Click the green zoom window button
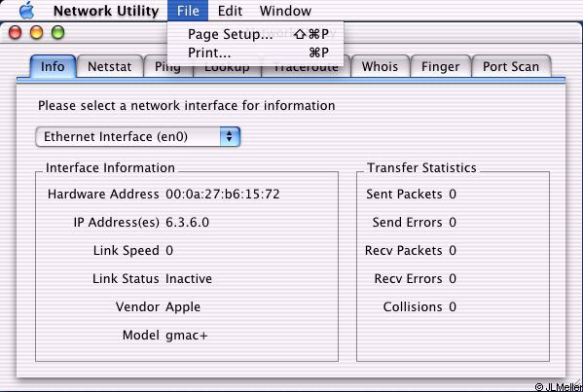Screen dimensions: 583x392 58,32
